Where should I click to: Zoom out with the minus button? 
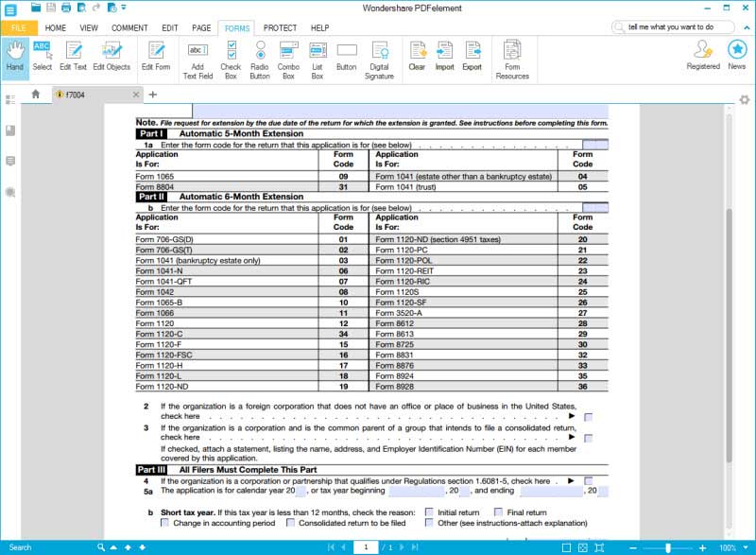click(633, 547)
